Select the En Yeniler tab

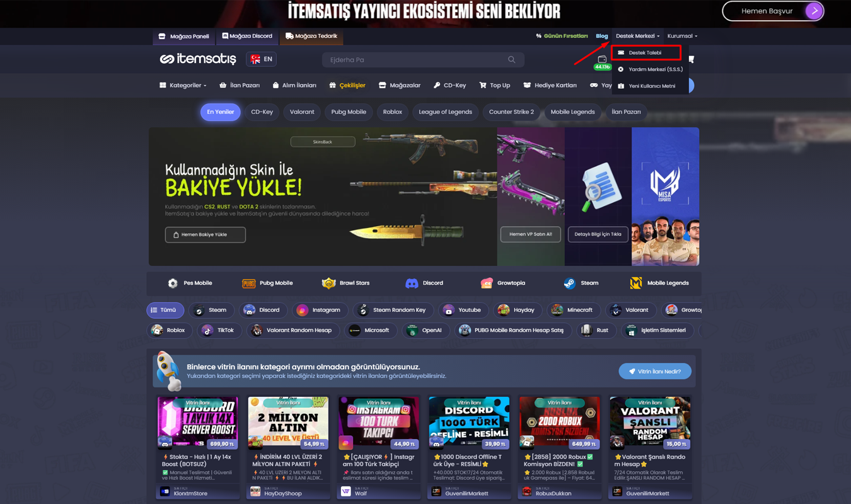(221, 112)
